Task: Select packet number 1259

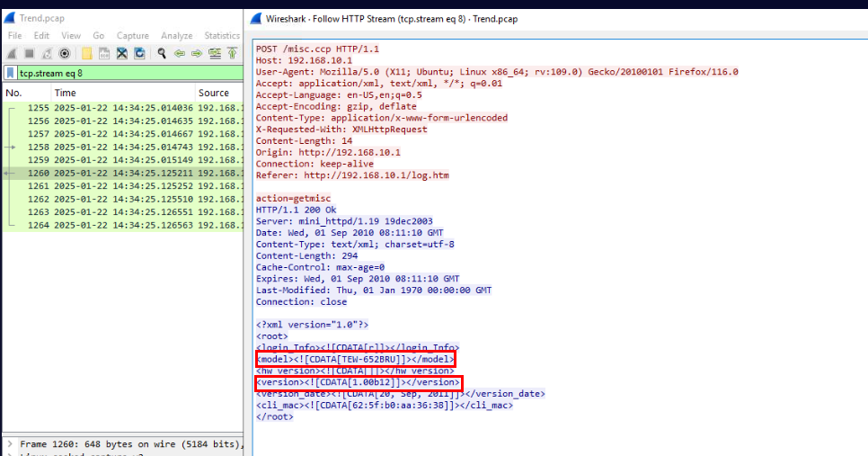Action: 123,160
